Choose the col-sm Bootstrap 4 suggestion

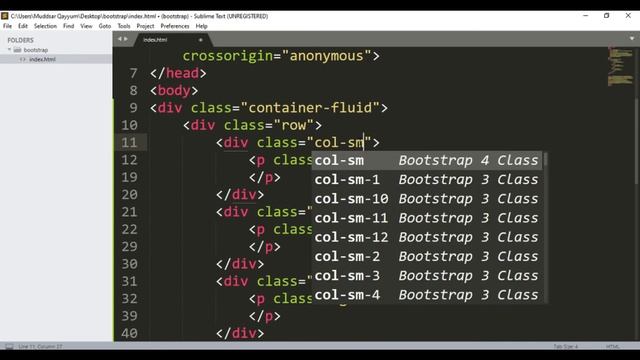[427, 160]
